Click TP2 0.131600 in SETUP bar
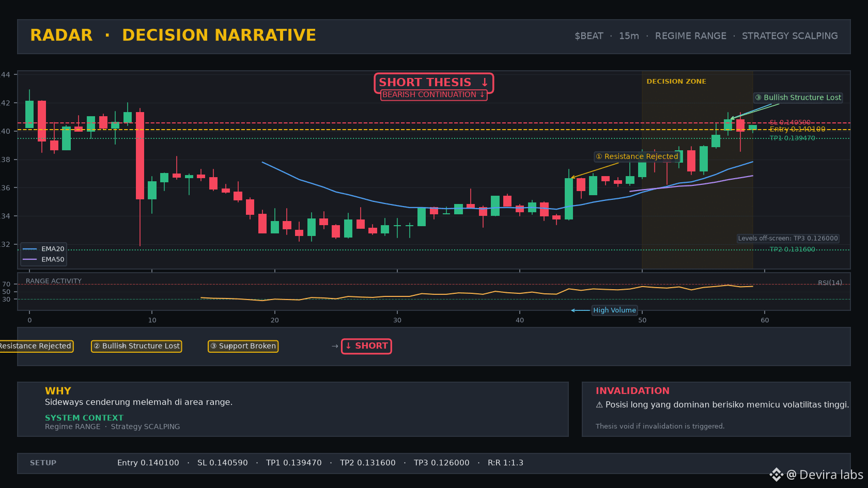The width and height of the screenshot is (868, 488). 368,463
